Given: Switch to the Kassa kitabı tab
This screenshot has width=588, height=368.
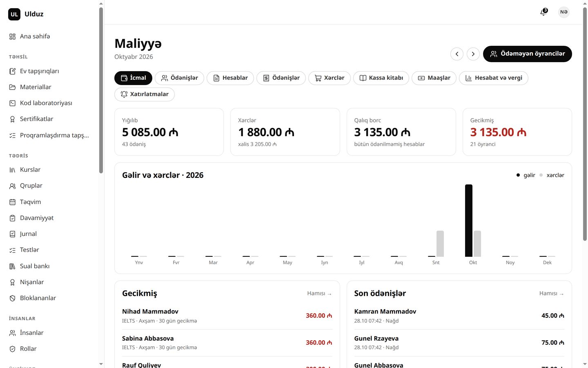Looking at the screenshot, I should pyautogui.click(x=381, y=78).
